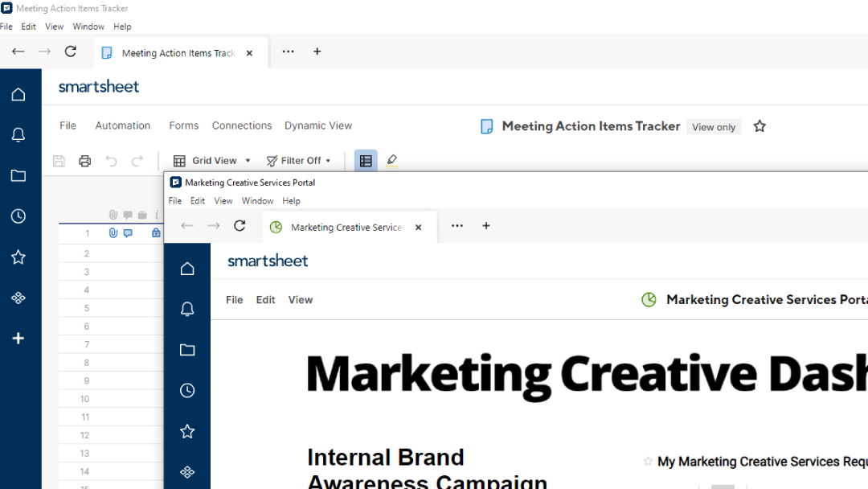Open Browse folder in the Portal window sidebar
This screenshot has width=868, height=489.
tap(187, 350)
